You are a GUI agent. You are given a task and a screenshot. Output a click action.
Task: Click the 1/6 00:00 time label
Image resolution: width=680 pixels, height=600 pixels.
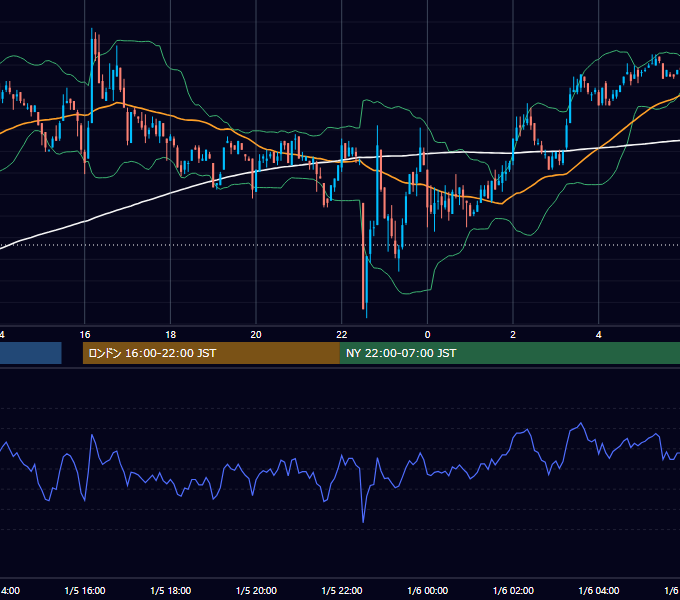point(428,590)
